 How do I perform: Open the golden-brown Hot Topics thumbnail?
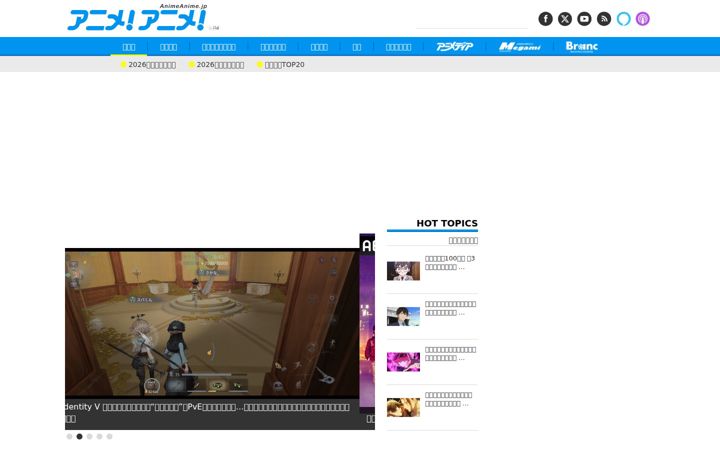click(x=403, y=407)
